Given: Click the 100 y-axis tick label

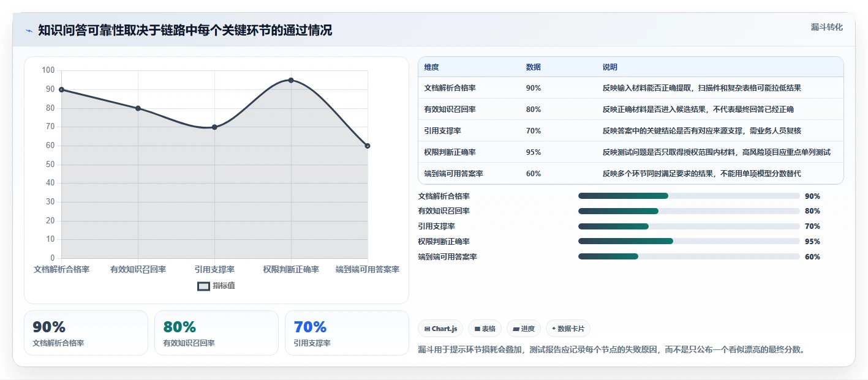Looking at the screenshot, I should [48, 70].
